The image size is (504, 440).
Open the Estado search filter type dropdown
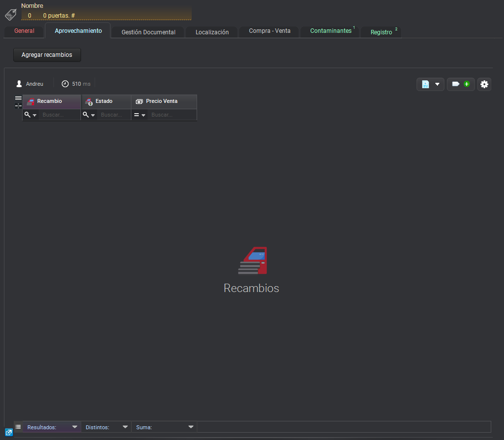click(x=89, y=115)
